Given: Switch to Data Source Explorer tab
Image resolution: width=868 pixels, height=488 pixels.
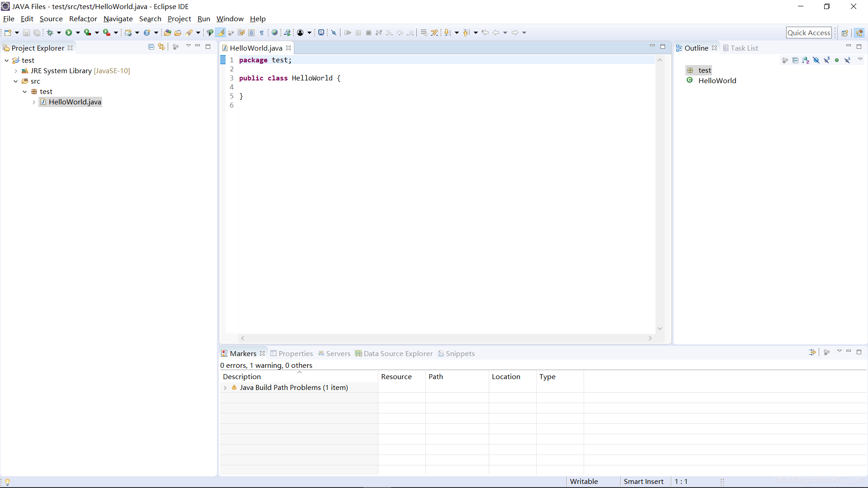Looking at the screenshot, I should (x=394, y=353).
